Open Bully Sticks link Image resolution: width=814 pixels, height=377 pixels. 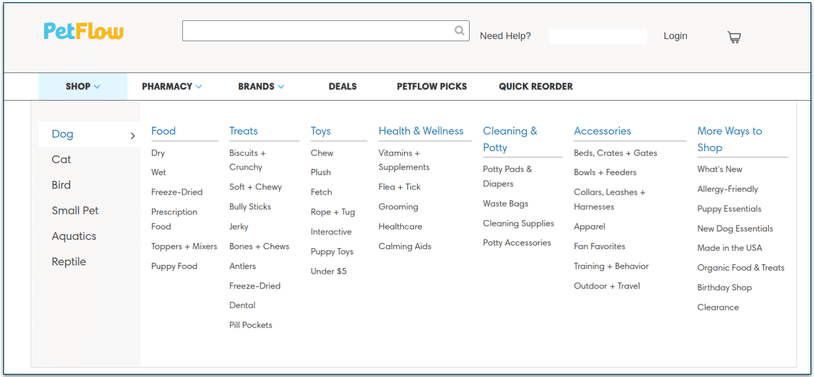click(250, 207)
